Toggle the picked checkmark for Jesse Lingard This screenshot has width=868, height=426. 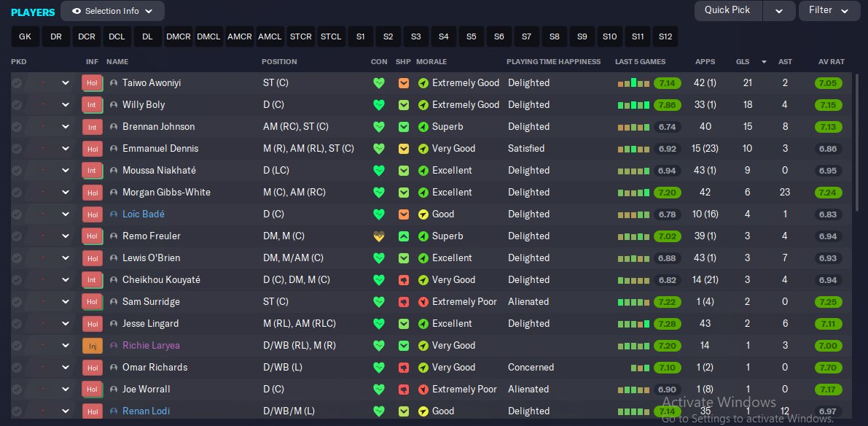[17, 324]
